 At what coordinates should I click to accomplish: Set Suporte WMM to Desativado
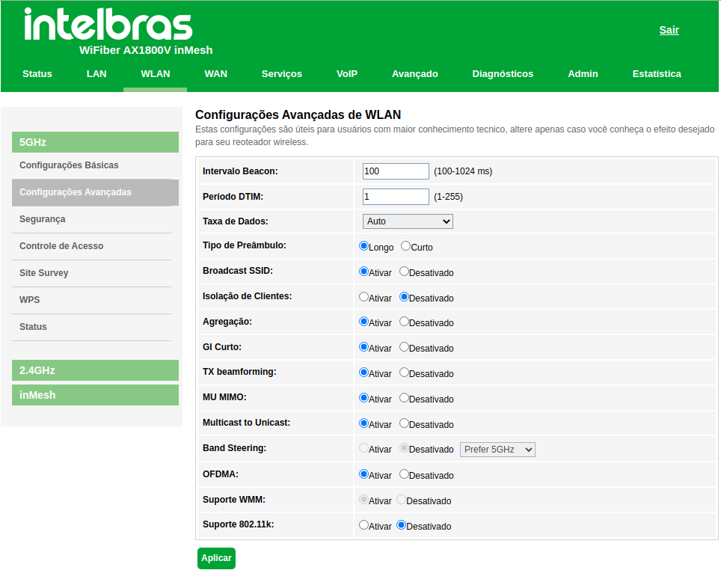[401, 499]
